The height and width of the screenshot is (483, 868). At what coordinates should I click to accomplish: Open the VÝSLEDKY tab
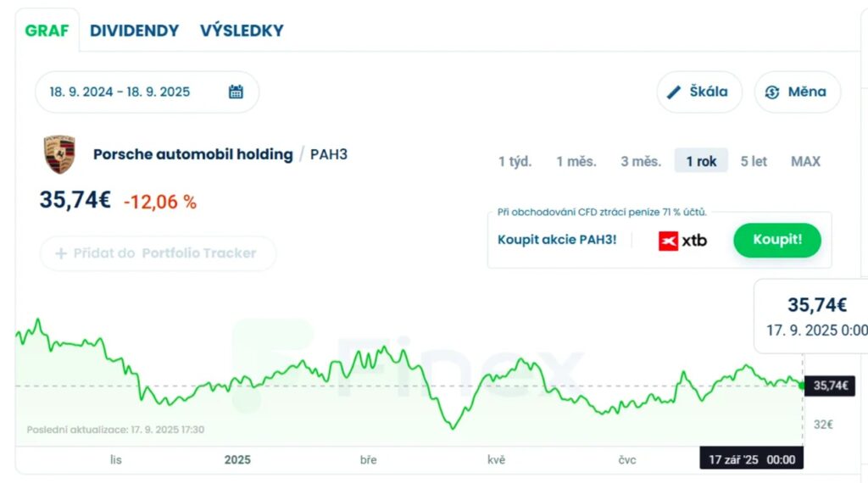pos(242,31)
